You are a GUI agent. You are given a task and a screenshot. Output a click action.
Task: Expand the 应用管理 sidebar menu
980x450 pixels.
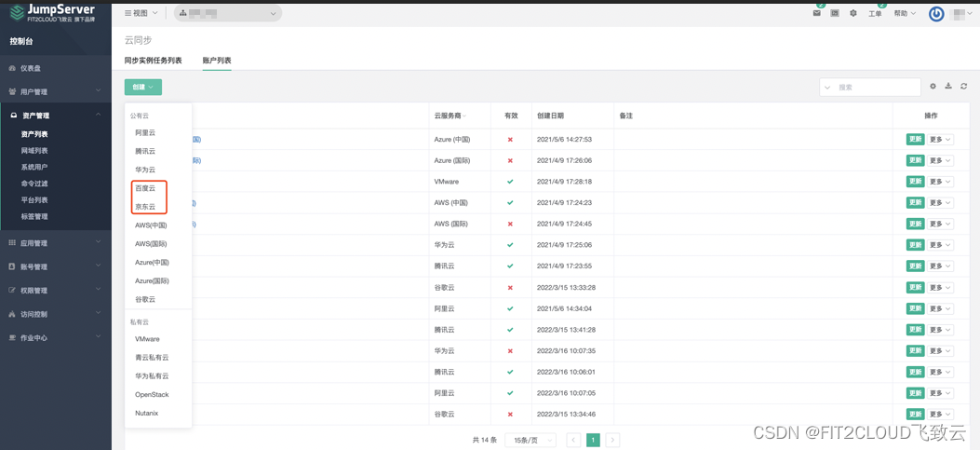tap(56, 243)
